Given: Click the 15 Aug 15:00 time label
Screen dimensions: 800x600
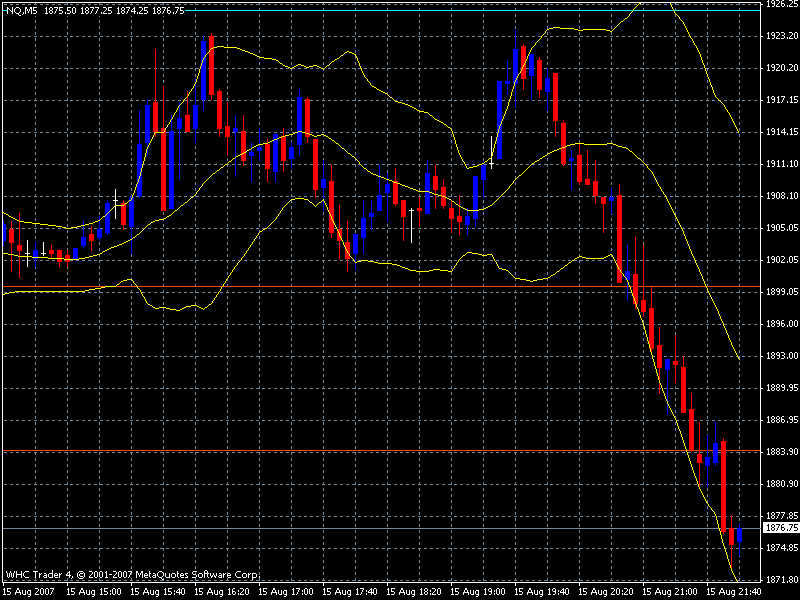Looking at the screenshot, I should (x=94, y=592).
